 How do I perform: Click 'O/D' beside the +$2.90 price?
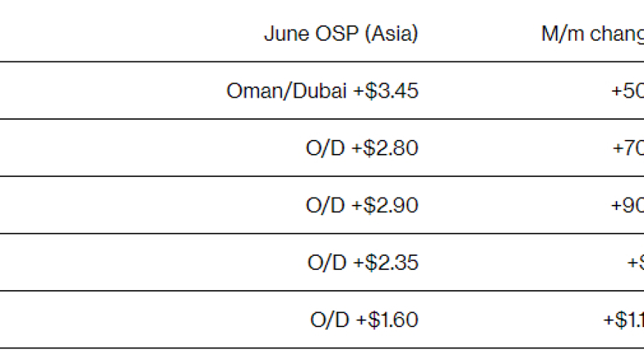point(325,205)
